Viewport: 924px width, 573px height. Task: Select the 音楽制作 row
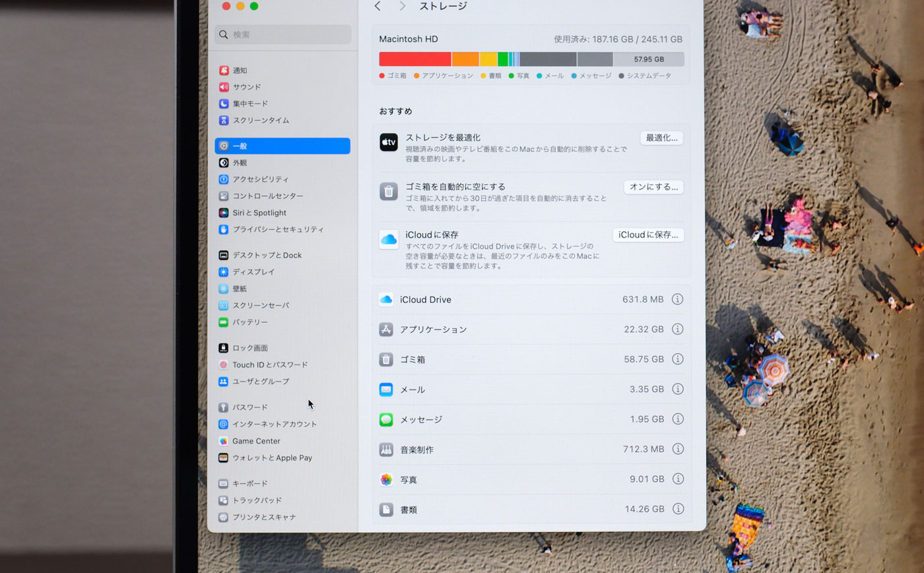click(531, 449)
